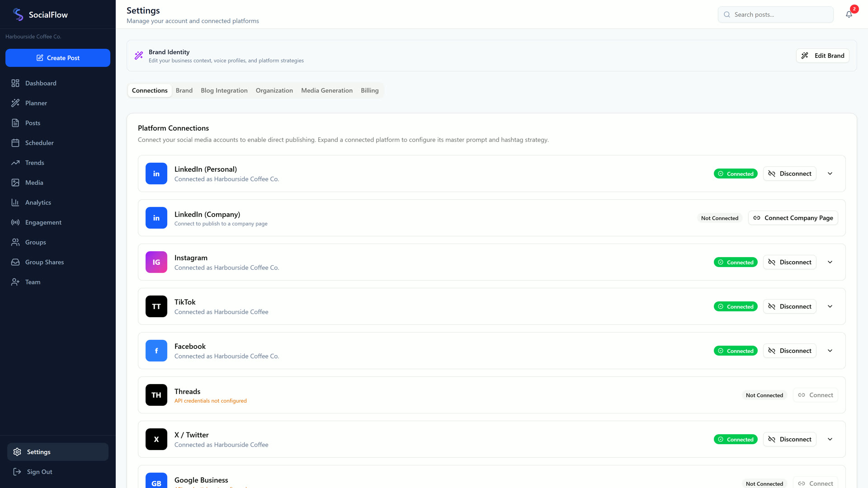Image resolution: width=868 pixels, height=488 pixels.
Task: Expand Instagram connection settings
Action: click(x=830, y=262)
